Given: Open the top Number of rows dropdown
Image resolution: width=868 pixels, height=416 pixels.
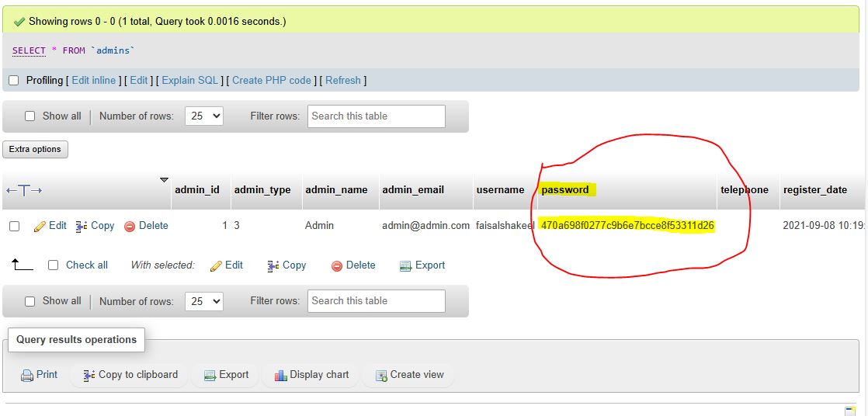Looking at the screenshot, I should point(204,116).
